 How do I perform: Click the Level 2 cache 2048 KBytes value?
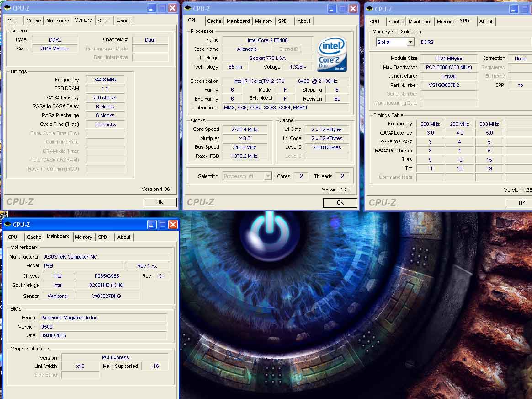pyautogui.click(x=327, y=147)
